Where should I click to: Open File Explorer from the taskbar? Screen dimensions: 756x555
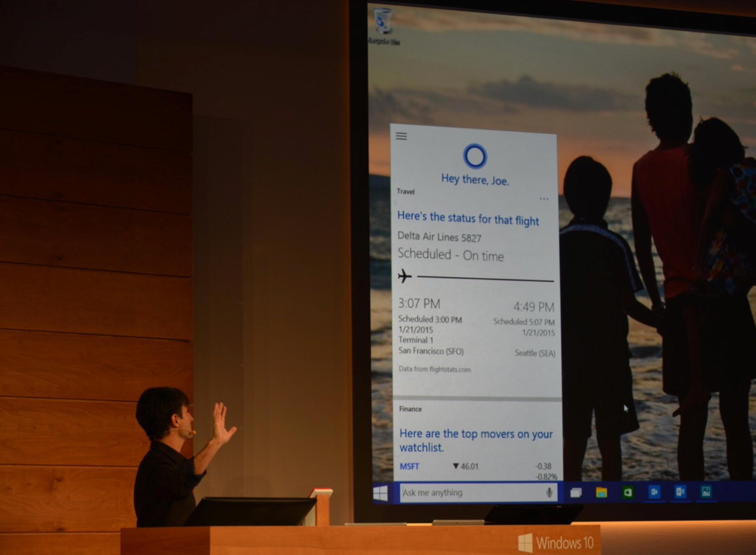pyautogui.click(x=601, y=492)
